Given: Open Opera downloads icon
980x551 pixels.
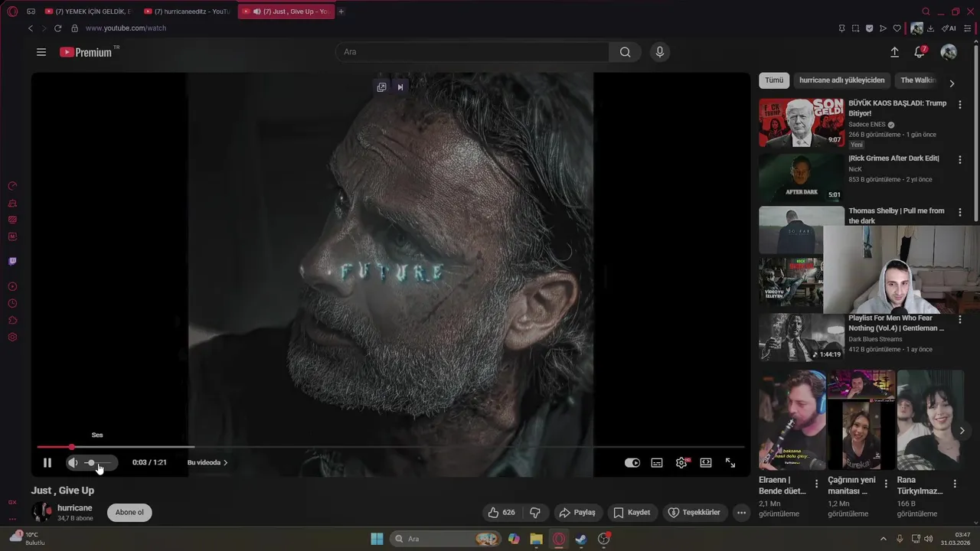Looking at the screenshot, I should coord(930,28).
